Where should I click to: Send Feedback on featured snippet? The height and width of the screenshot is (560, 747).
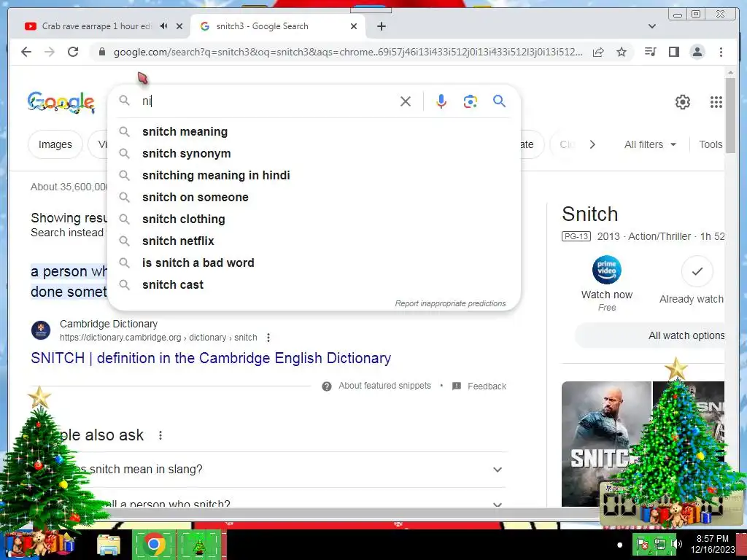479,386
